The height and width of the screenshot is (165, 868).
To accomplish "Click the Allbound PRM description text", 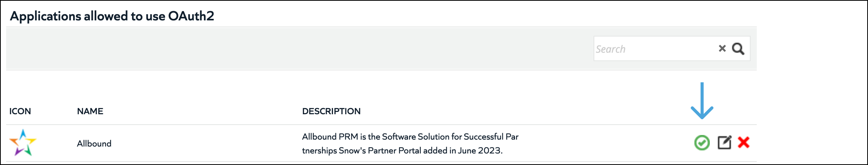I will click(410, 143).
